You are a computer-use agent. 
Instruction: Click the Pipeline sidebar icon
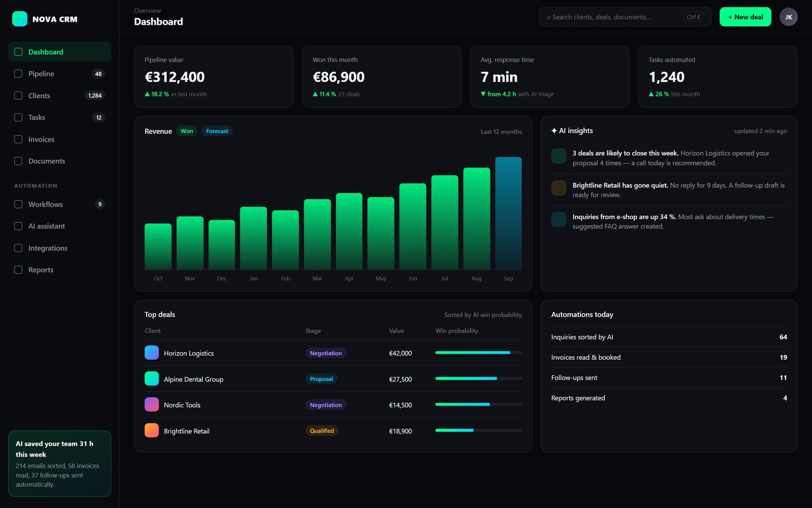point(18,74)
